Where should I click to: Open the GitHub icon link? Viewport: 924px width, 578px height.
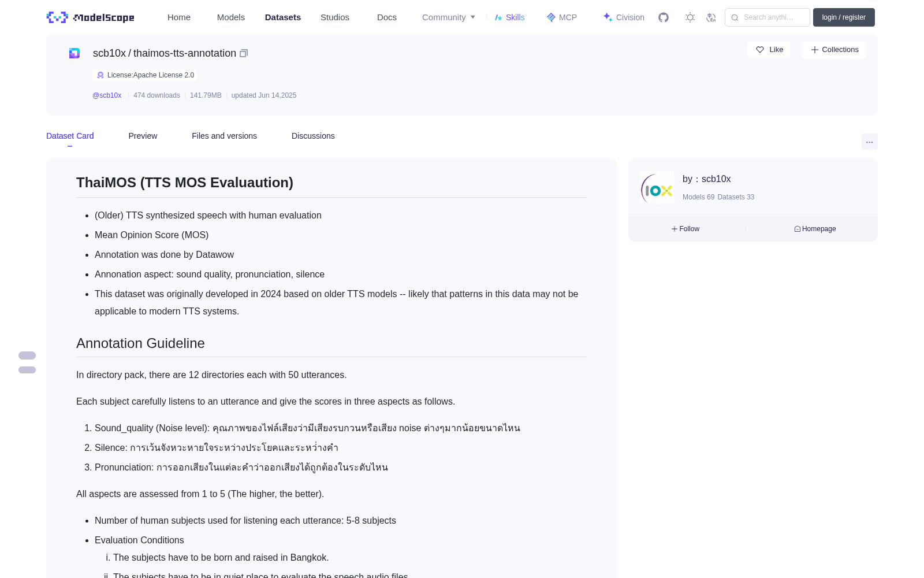pyautogui.click(x=664, y=17)
